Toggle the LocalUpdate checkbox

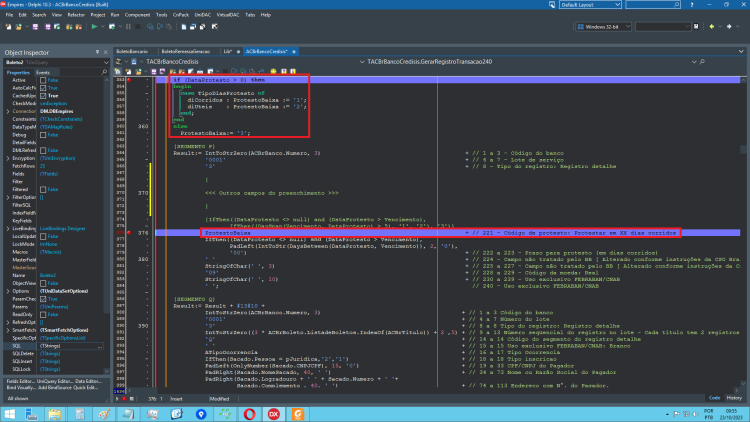[43, 236]
